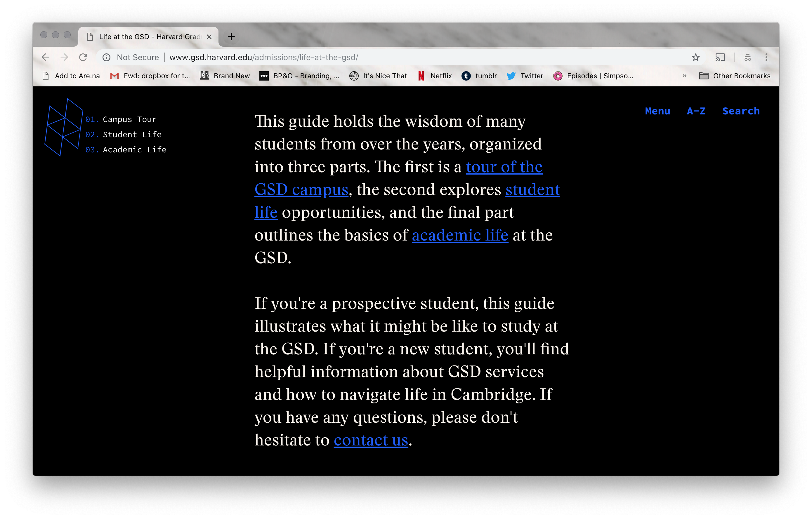Open Add to Are.na bookmark

[x=71, y=76]
